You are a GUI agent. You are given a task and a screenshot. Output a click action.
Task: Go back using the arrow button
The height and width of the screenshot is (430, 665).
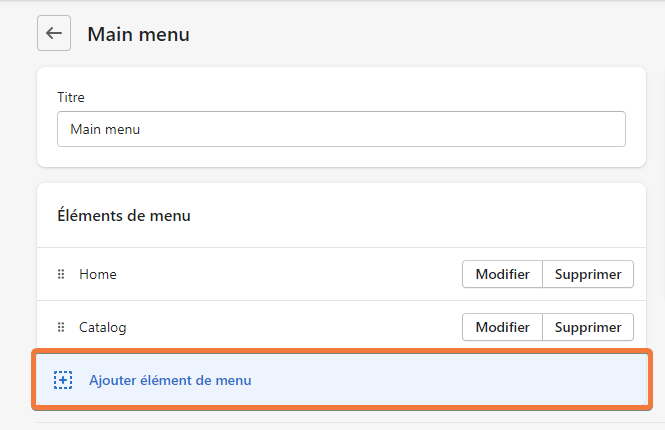click(54, 33)
